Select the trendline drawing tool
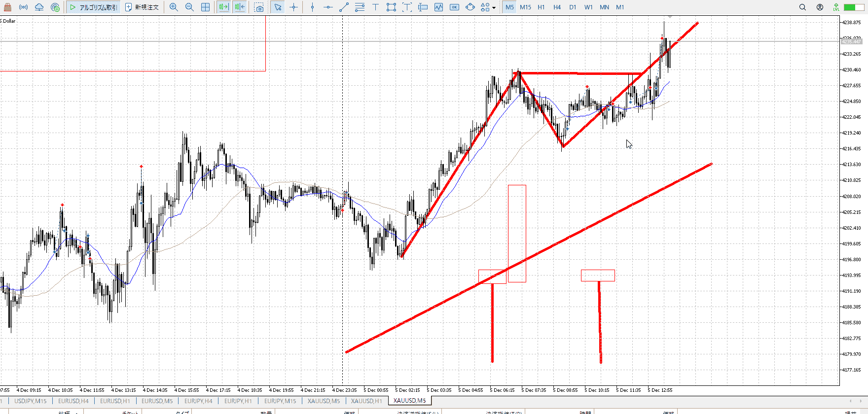The height and width of the screenshot is (414, 868). [344, 7]
